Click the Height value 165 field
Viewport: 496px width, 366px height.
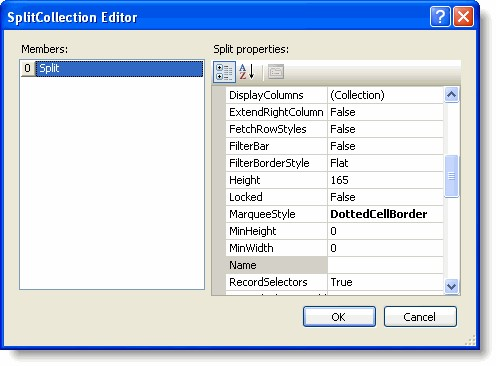click(385, 180)
